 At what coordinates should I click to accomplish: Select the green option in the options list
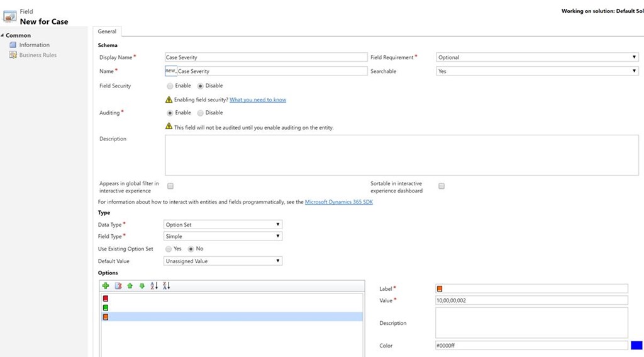[x=106, y=308]
